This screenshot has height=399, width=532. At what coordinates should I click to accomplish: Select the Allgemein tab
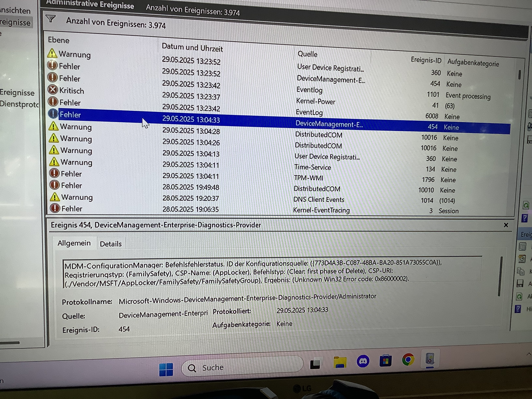74,243
